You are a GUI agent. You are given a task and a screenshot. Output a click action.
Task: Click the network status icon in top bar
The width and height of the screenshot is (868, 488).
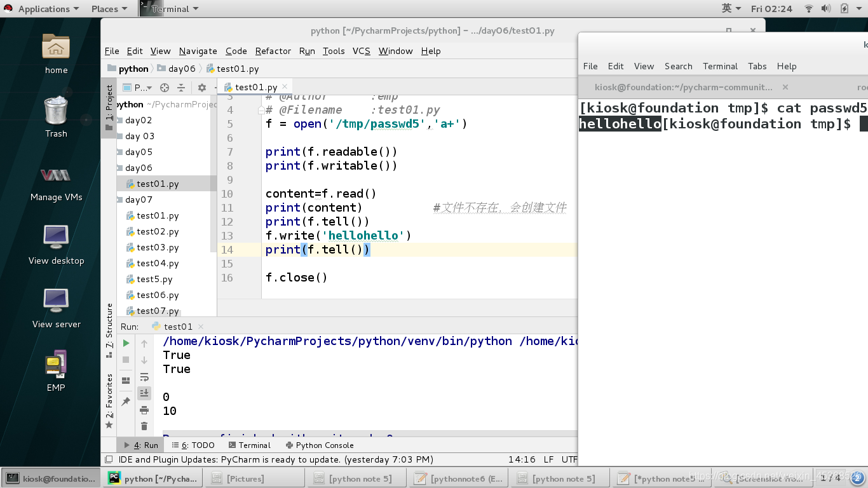click(x=809, y=8)
